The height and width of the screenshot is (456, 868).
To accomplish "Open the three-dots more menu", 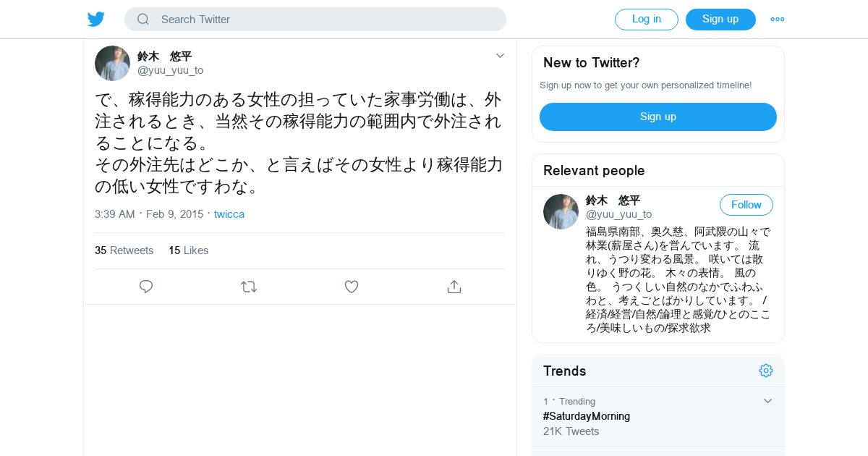I will [778, 20].
